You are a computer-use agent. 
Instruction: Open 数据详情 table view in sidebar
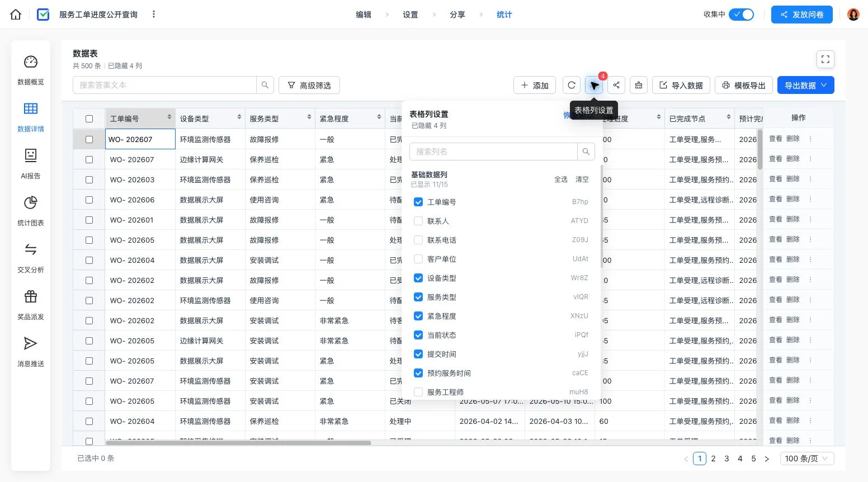coord(31,117)
